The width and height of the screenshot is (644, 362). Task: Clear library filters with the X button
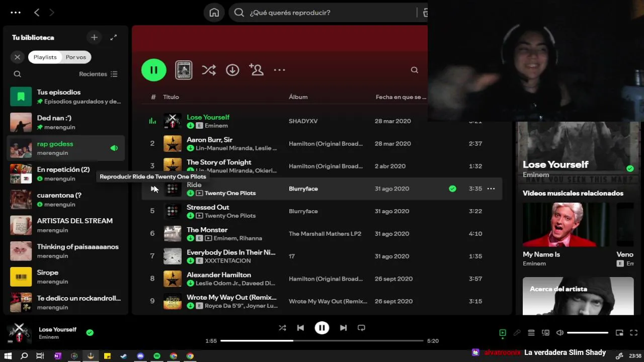[x=17, y=57]
